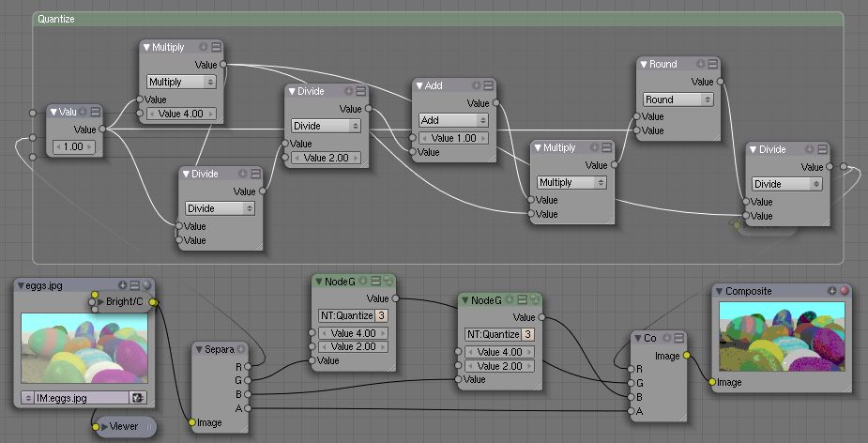The image size is (868, 443).
Task: Click plus icon on Multiply node with Value 4.00
Action: (204, 47)
